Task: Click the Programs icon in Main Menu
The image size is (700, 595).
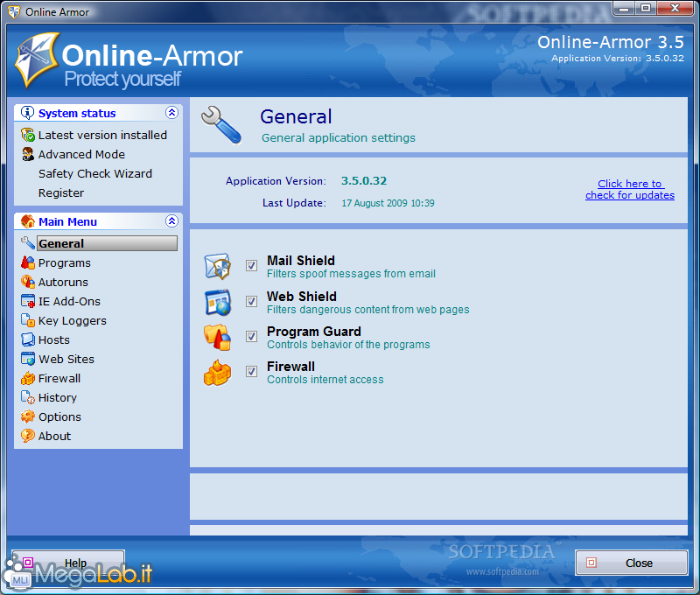Action: (28, 262)
